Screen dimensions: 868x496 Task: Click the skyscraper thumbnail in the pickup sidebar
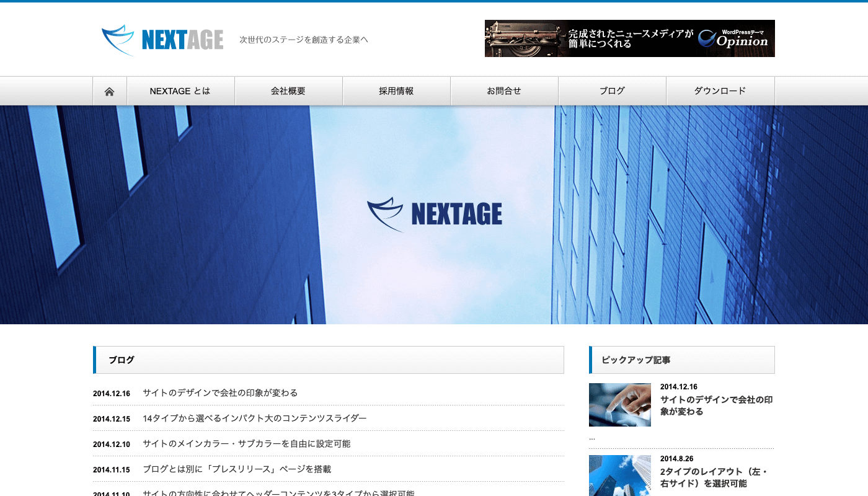click(619, 476)
